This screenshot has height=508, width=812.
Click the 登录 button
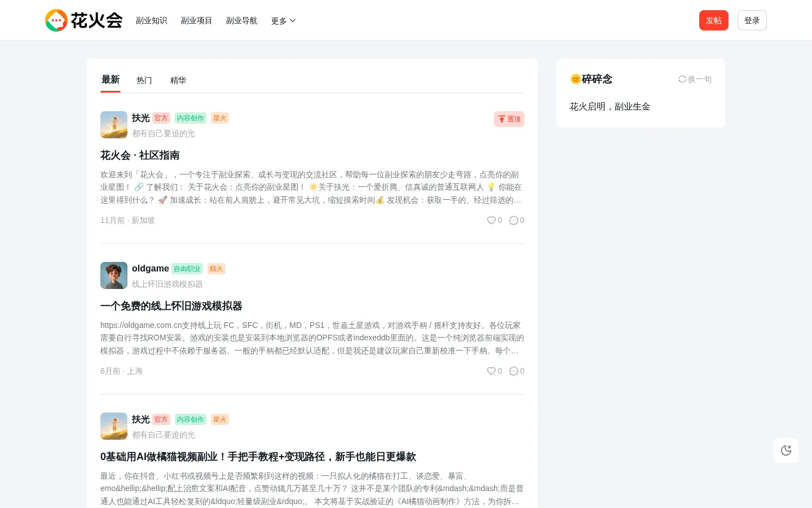[x=752, y=20]
